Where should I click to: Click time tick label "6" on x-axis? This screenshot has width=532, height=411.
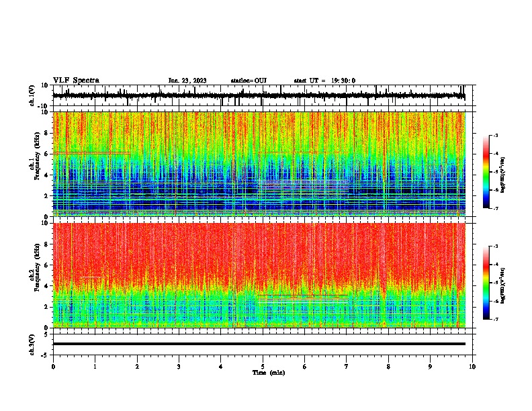[x=305, y=367]
